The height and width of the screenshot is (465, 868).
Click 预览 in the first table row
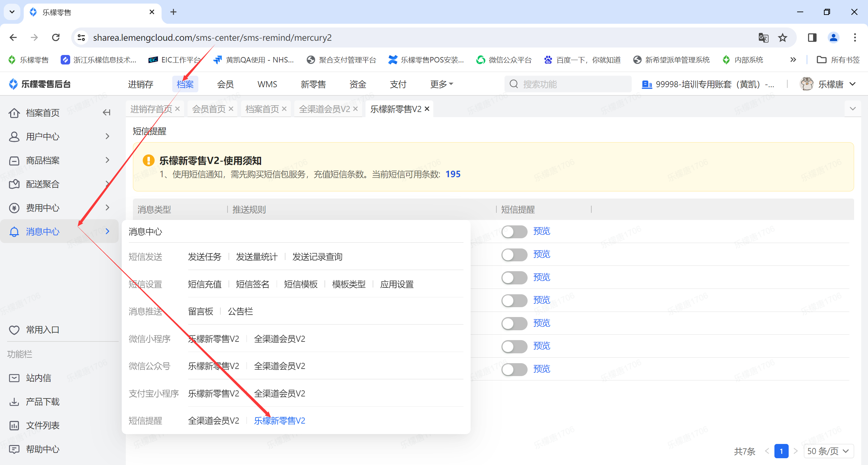pos(541,231)
